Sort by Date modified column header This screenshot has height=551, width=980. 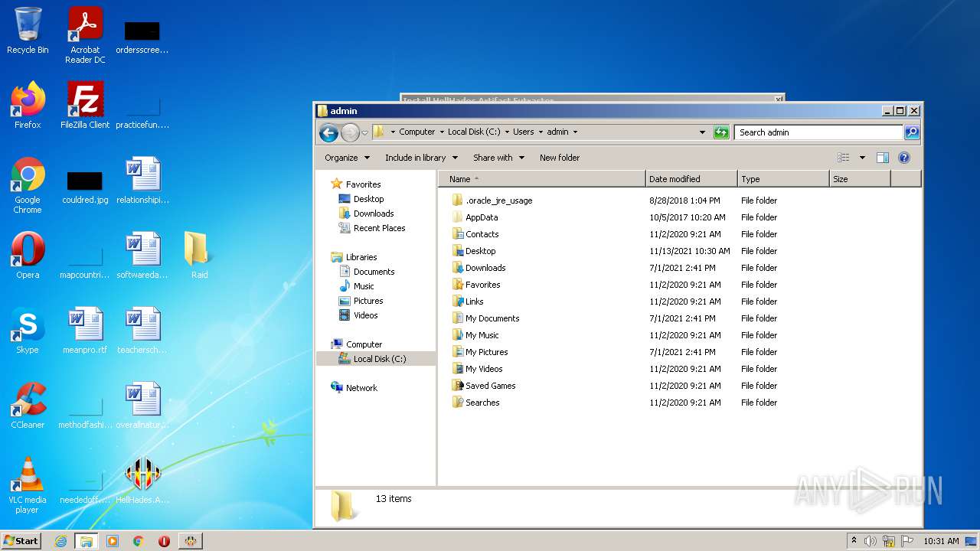click(x=692, y=179)
